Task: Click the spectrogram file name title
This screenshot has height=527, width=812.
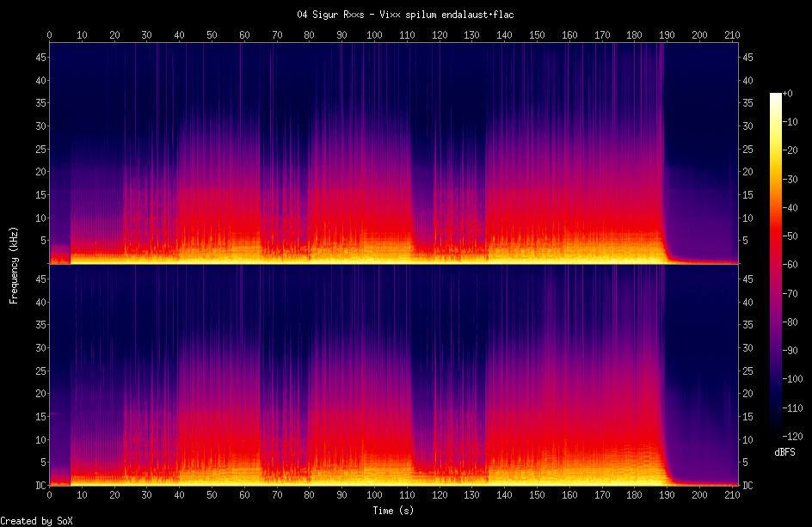Action: (x=405, y=15)
